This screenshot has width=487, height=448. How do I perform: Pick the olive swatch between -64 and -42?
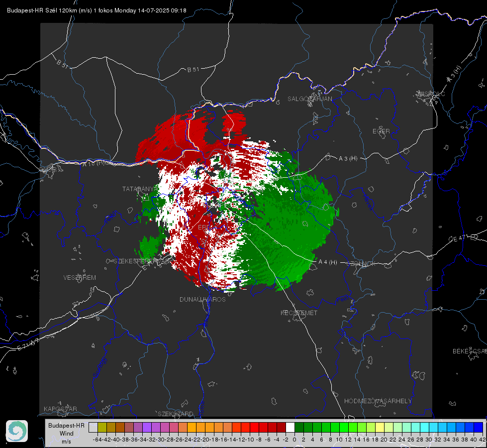102,427
